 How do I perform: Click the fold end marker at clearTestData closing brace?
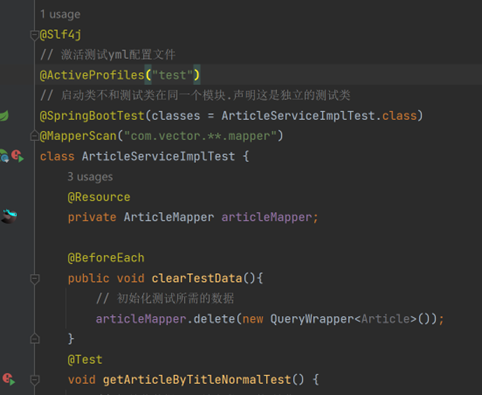(35, 339)
